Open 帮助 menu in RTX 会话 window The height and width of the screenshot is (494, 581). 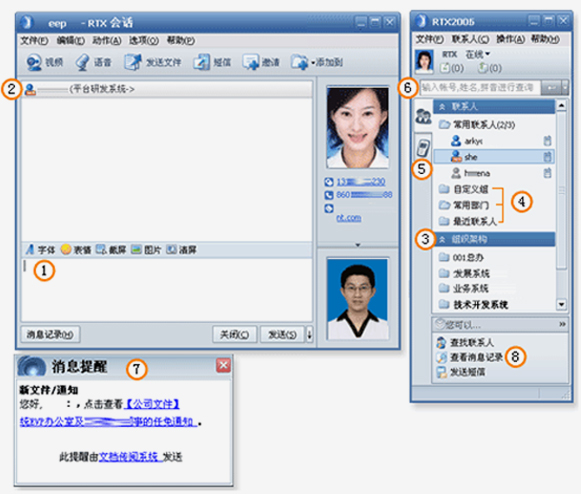click(180, 40)
